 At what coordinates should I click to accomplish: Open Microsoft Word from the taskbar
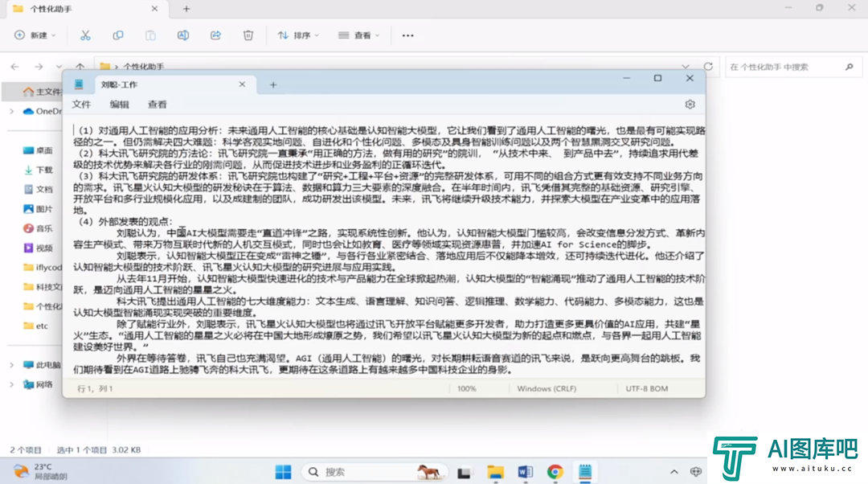525,472
